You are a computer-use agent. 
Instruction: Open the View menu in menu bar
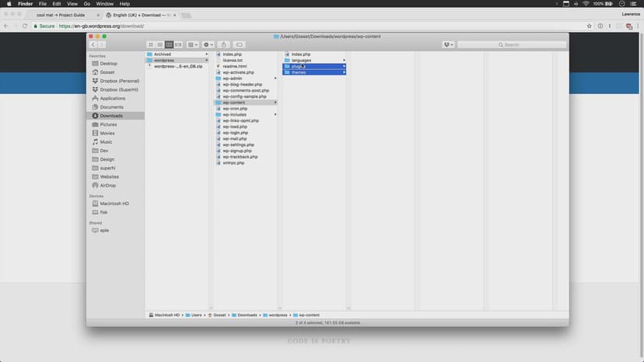(x=72, y=4)
